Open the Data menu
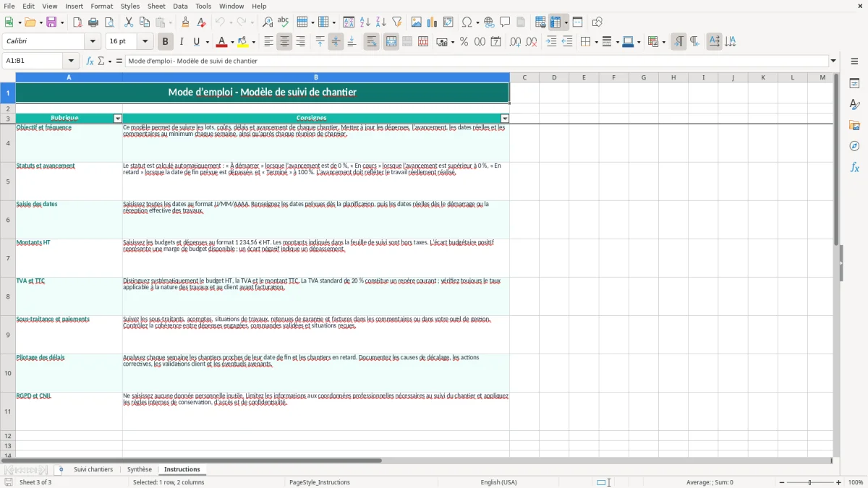Screen dimensions: 868x488 [x=180, y=6]
